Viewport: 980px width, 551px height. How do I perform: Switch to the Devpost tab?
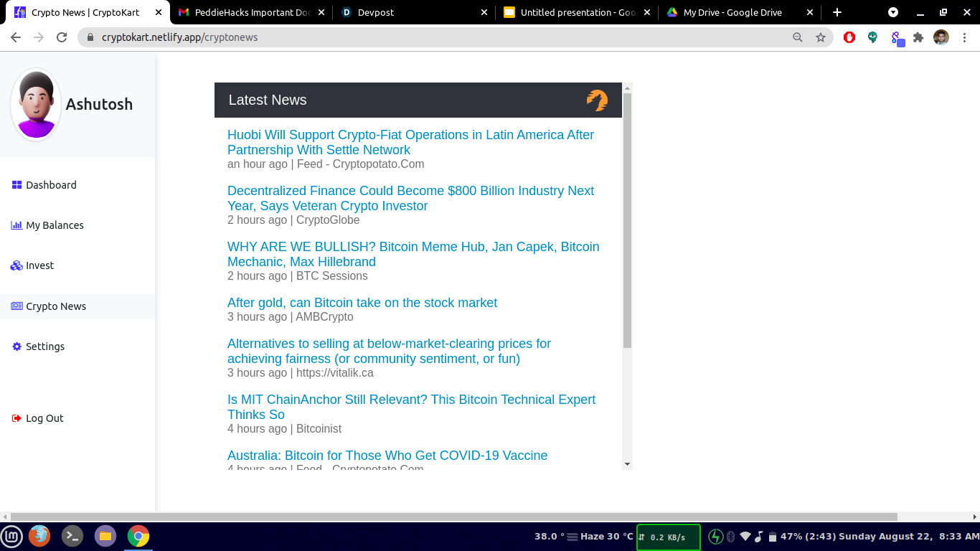tap(414, 12)
